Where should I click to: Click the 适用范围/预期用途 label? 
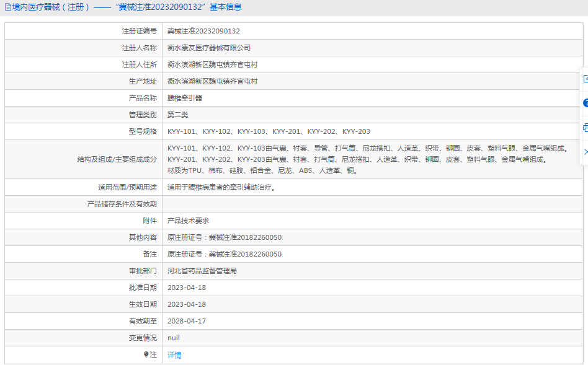pyautogui.click(x=128, y=187)
